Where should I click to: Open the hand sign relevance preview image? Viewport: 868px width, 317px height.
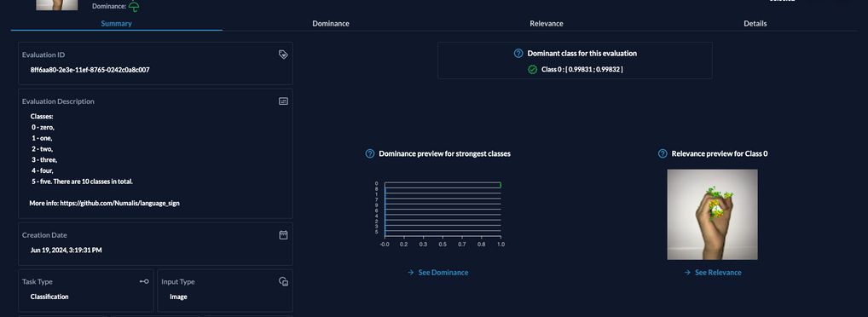click(712, 214)
